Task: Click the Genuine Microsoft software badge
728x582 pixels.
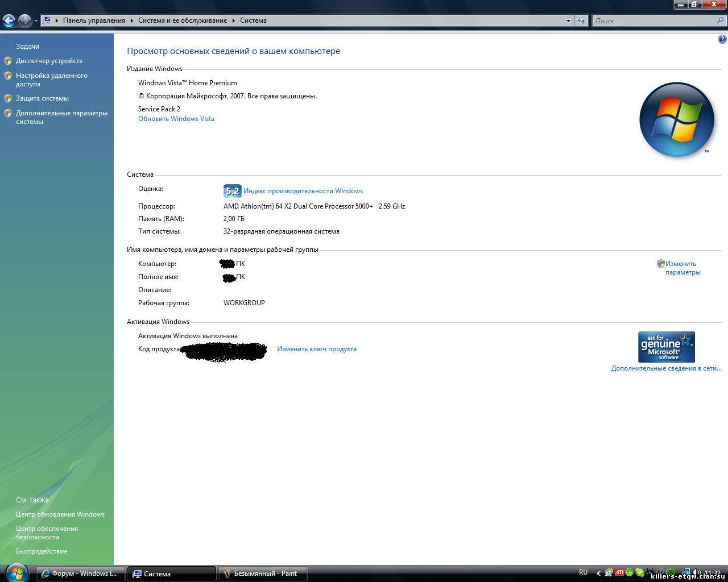Action: click(x=667, y=347)
